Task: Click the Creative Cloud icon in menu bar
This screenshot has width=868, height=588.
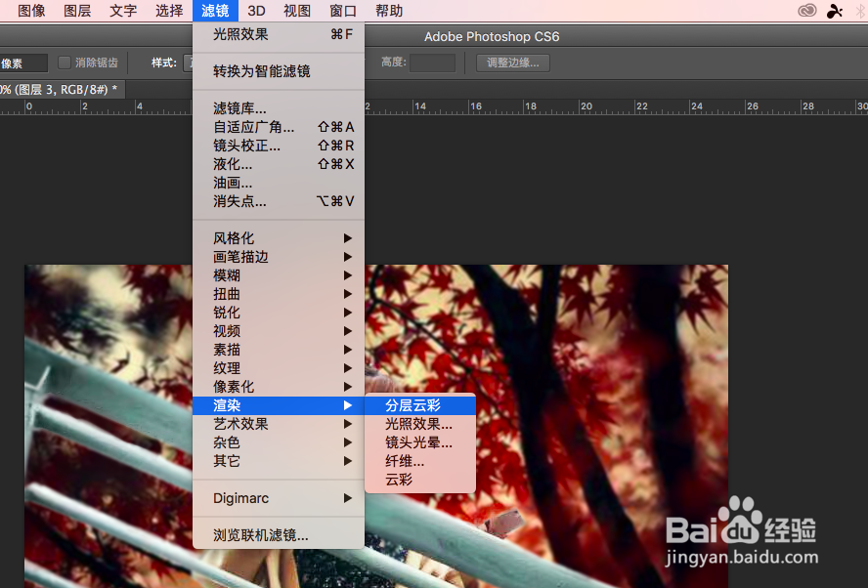Action: (806, 10)
